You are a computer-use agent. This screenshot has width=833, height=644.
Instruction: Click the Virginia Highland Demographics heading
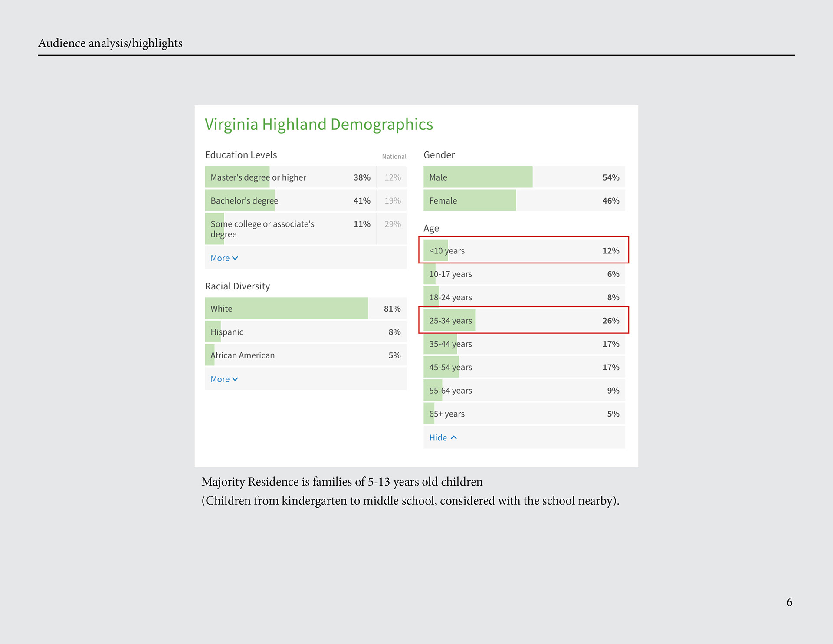click(319, 125)
